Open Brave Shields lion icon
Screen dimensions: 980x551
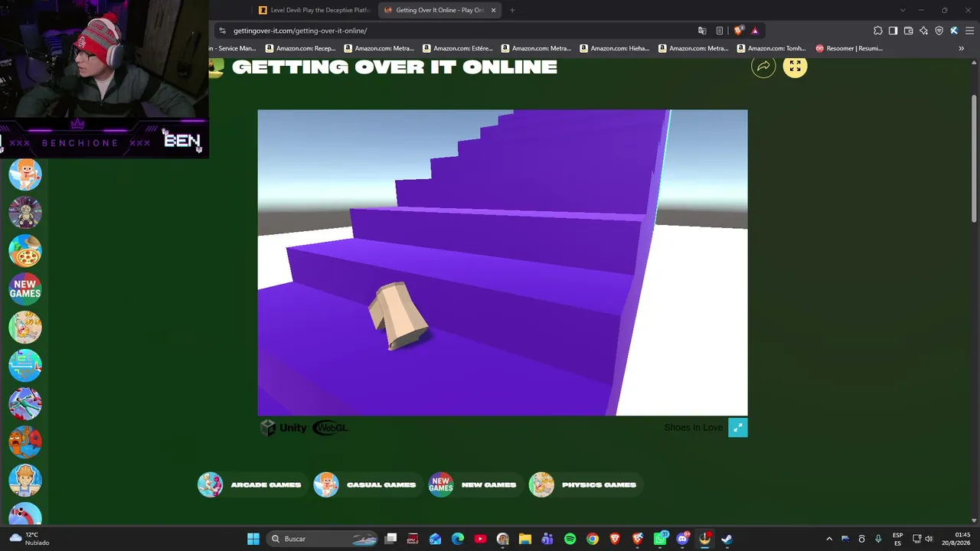pyautogui.click(x=738, y=31)
